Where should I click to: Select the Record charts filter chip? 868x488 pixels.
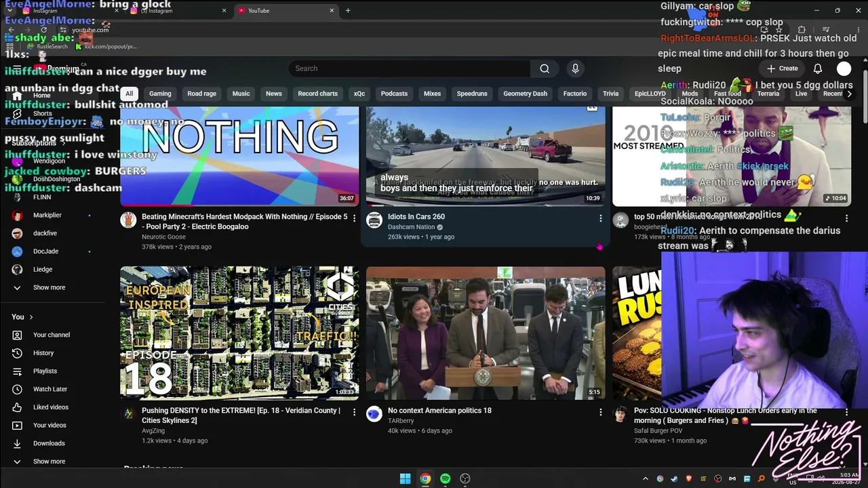[x=317, y=94]
